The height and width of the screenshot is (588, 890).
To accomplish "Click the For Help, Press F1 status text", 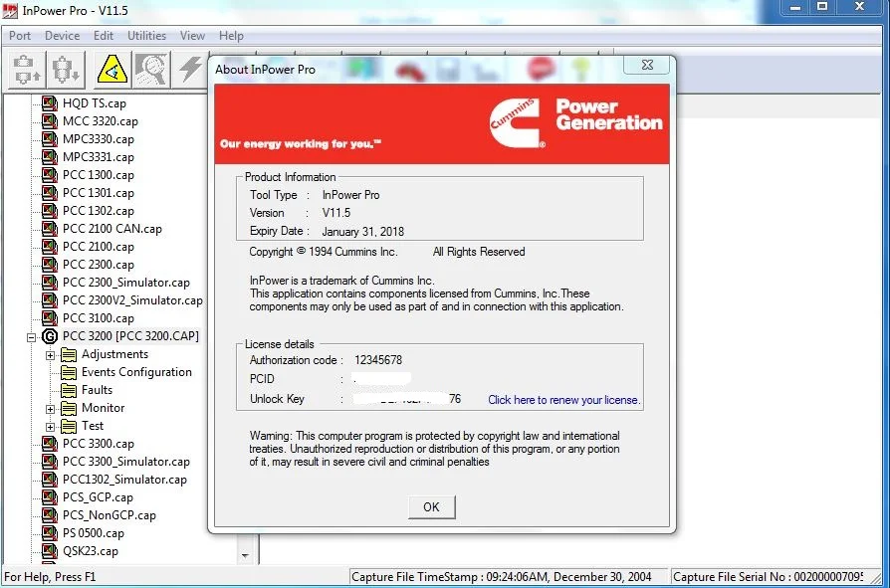I will tap(50, 577).
